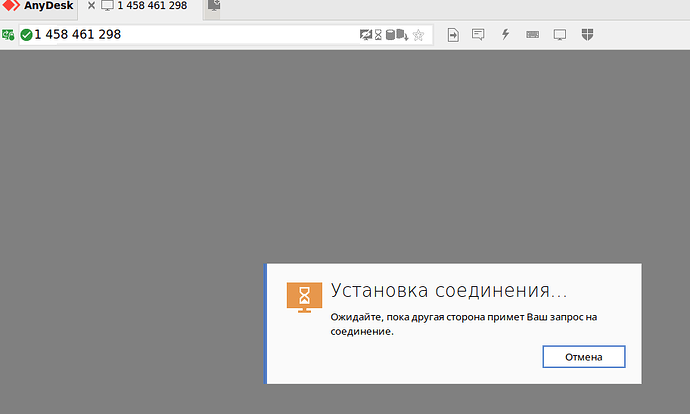Add the address to favorites with star
Image resolution: width=690 pixels, height=414 pixels.
tap(418, 35)
